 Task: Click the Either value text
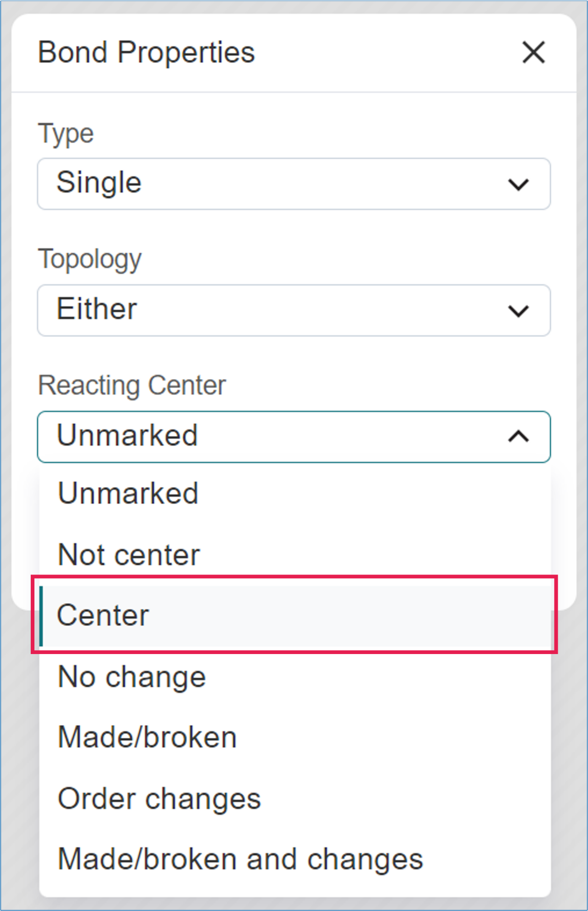96,309
